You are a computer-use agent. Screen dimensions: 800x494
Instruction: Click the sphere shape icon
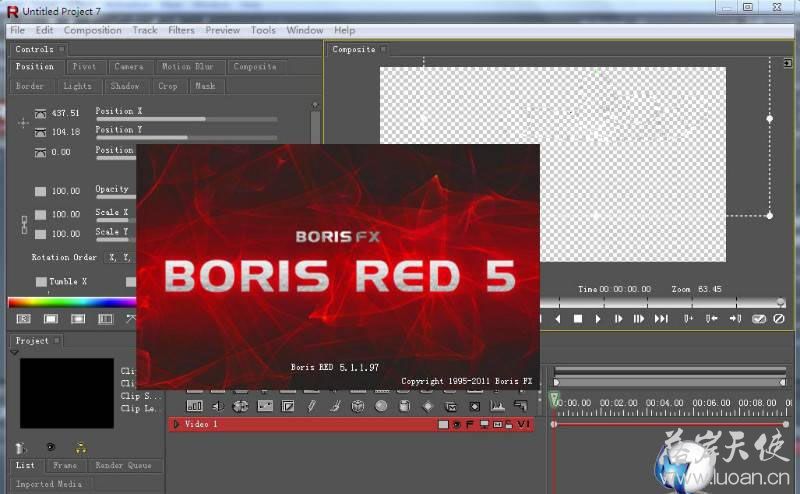pos(381,406)
